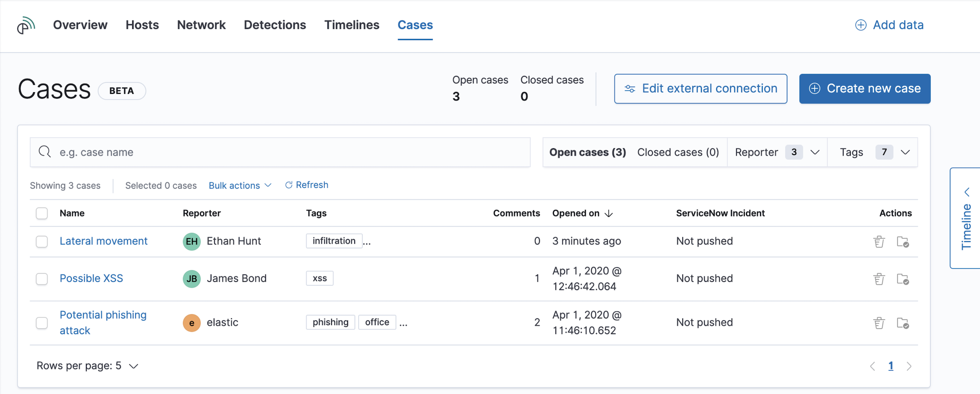Delete the Lateral movement case
The width and height of the screenshot is (980, 394).
pos(879,241)
